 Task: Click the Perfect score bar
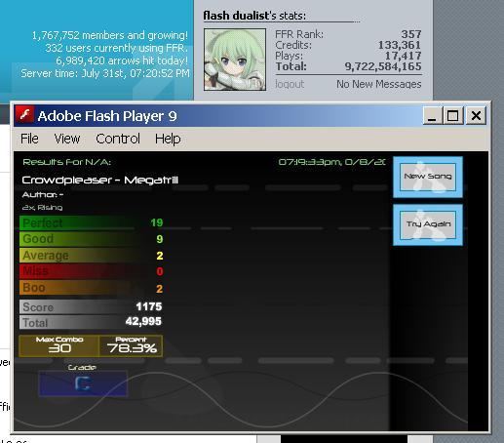[92, 222]
